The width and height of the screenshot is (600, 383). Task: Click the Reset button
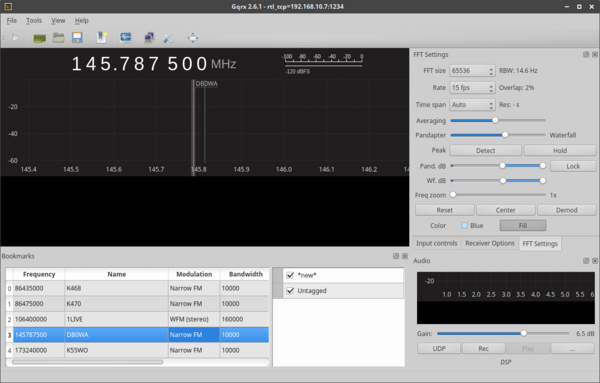click(445, 210)
